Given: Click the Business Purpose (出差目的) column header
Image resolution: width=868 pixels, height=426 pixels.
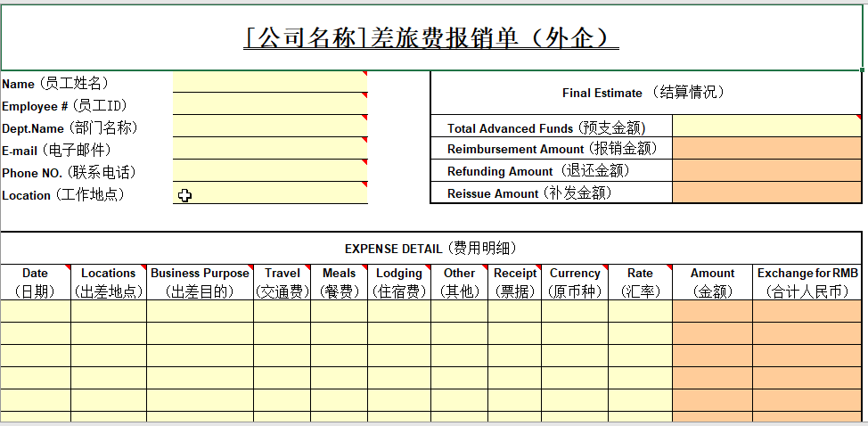Looking at the screenshot, I should tap(200, 282).
